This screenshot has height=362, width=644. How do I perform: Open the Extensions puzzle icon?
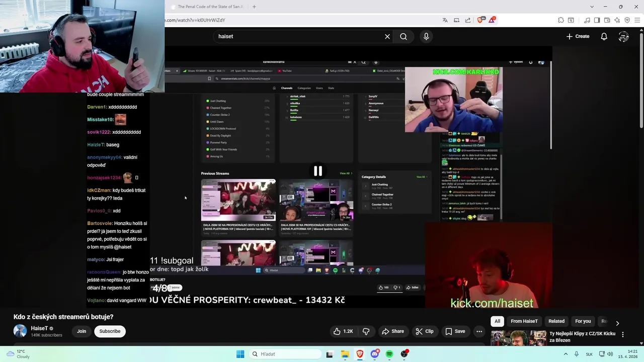pos(560,20)
